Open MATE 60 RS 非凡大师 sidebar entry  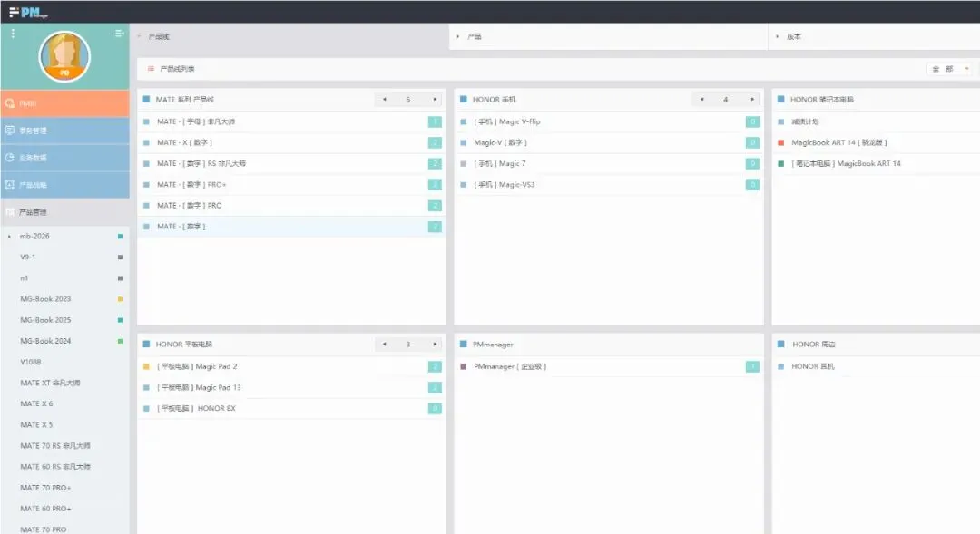point(55,467)
